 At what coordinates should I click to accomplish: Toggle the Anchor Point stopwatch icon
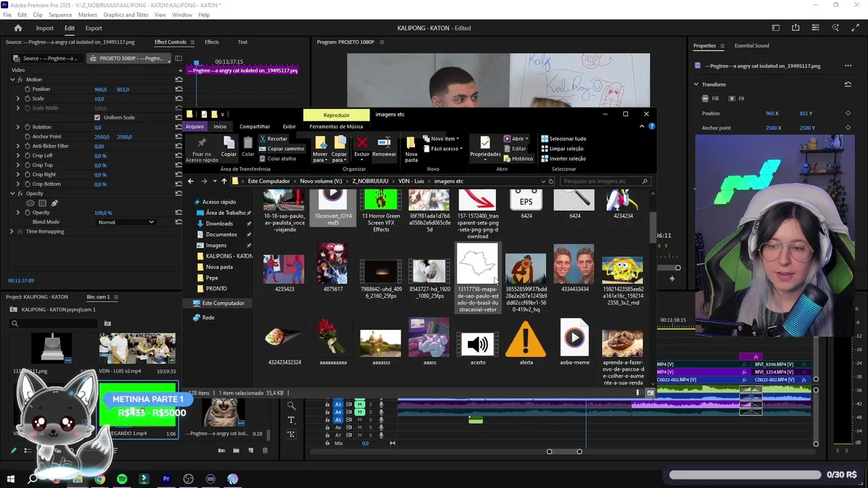28,136
